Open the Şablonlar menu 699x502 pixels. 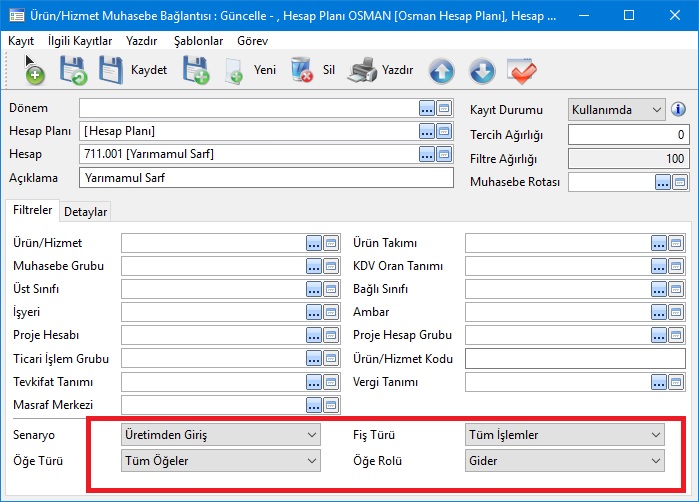click(x=199, y=41)
